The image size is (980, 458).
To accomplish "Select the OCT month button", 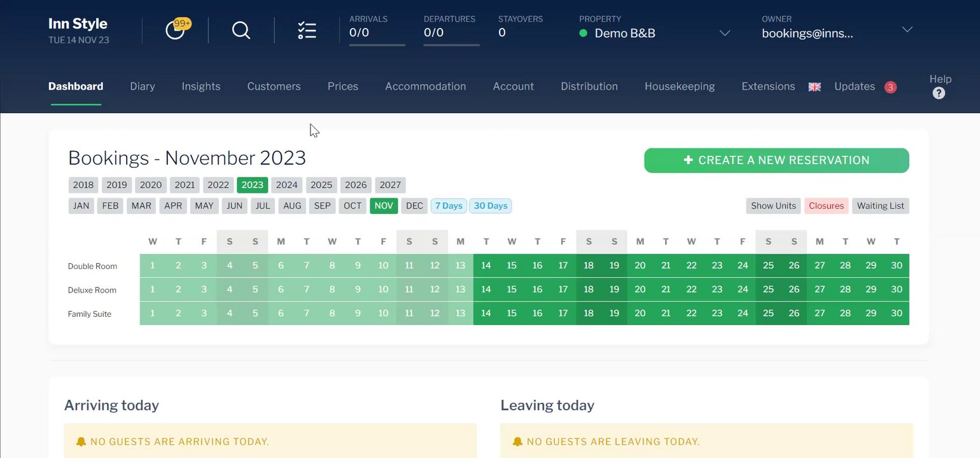I will [x=353, y=206].
